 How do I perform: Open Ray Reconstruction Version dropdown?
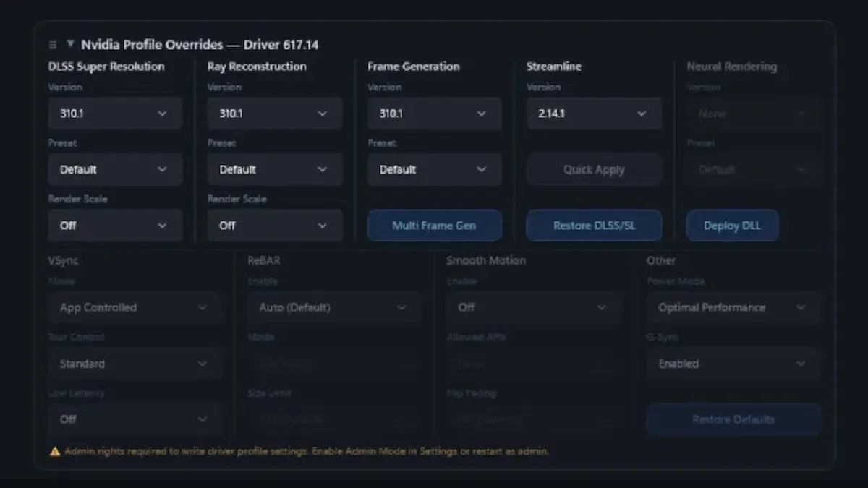(275, 114)
